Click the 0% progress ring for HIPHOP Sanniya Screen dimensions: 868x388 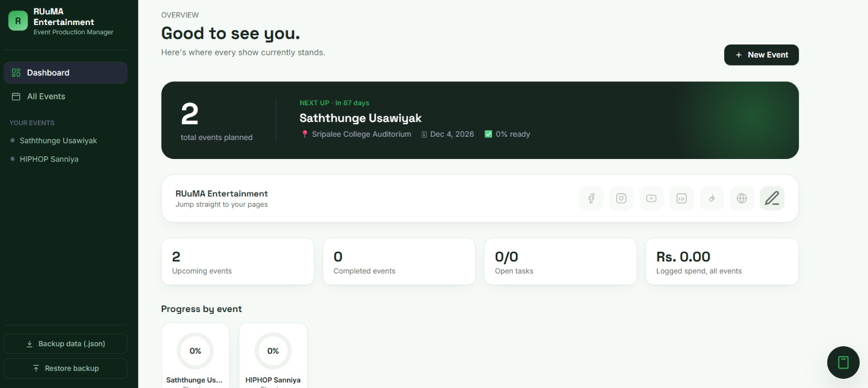pyautogui.click(x=273, y=351)
